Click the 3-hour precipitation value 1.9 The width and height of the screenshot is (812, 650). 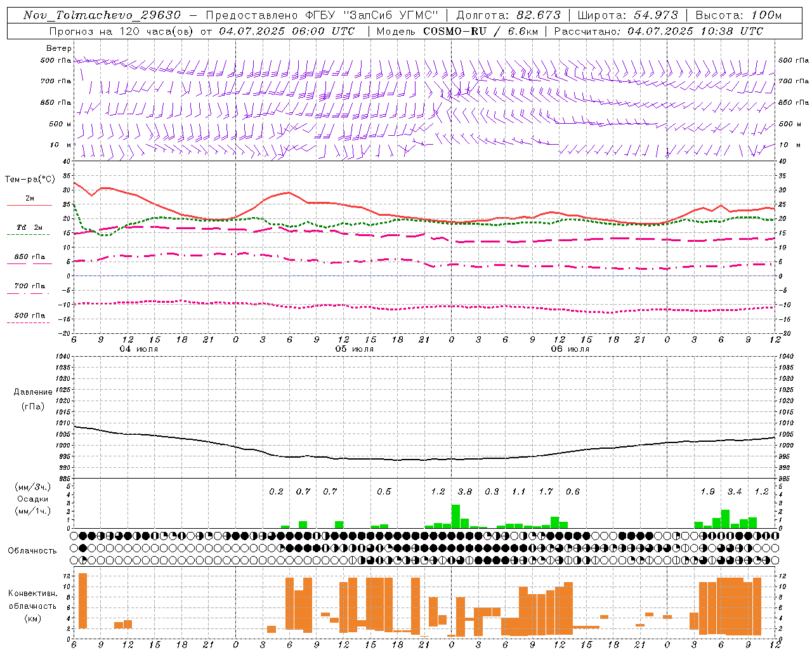click(707, 491)
